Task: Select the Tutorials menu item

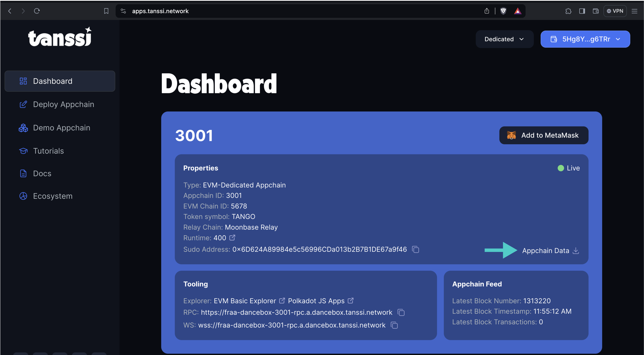Action: 48,151
